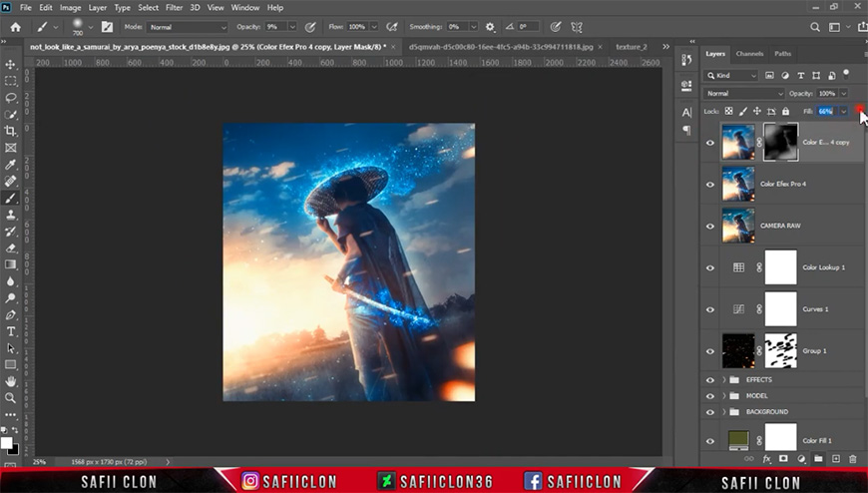Expand the BACKGROUND group

click(x=724, y=412)
